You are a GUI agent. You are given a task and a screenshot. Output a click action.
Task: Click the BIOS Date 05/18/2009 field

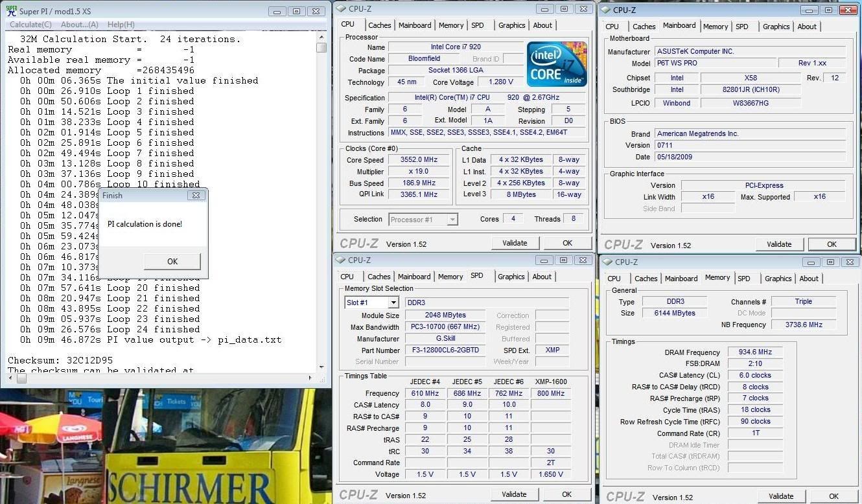tap(750, 157)
